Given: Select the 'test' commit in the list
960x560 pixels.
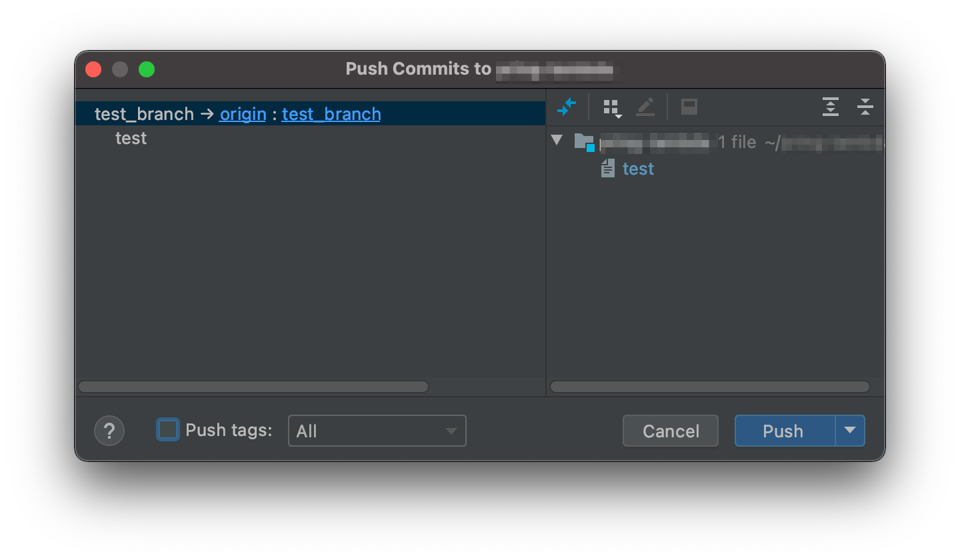Looking at the screenshot, I should click(131, 138).
